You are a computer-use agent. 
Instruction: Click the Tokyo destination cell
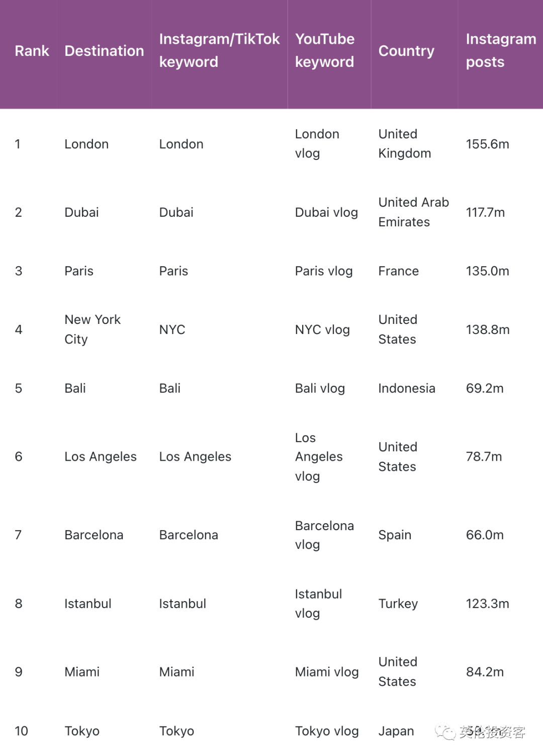coord(82,731)
